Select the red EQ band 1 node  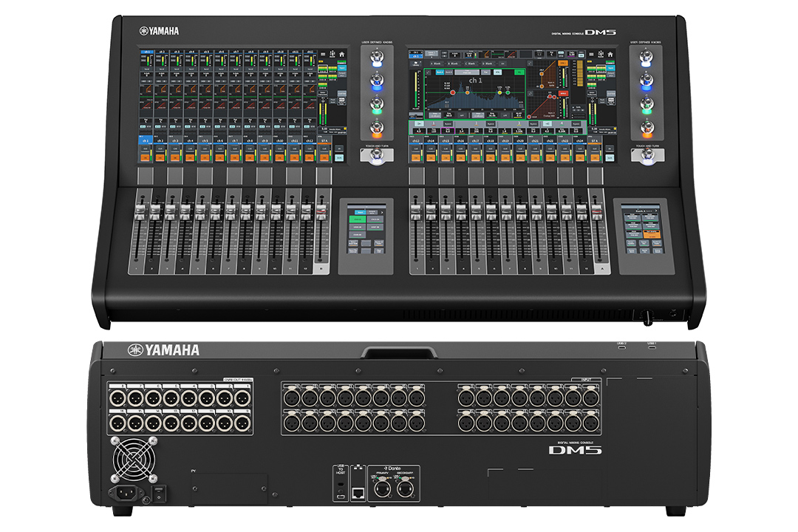click(452, 92)
